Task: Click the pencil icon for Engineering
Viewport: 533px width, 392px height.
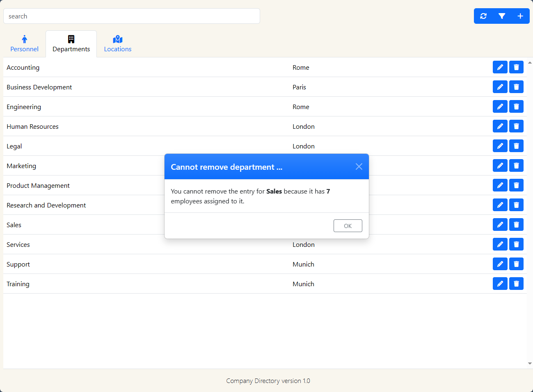Action: coord(500,107)
